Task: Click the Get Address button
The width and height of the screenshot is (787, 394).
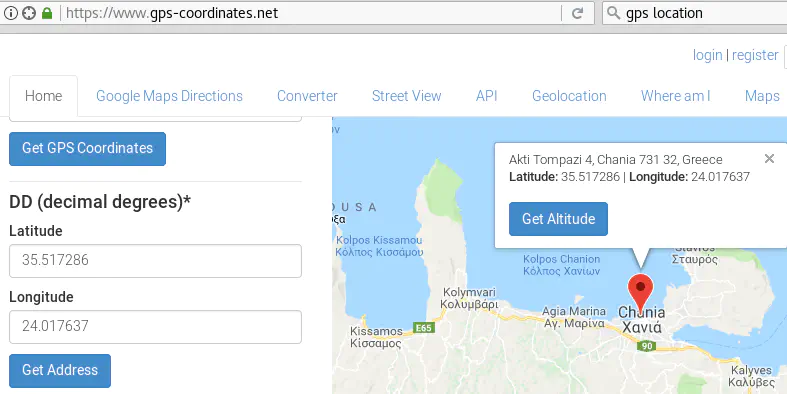Action: (60, 370)
